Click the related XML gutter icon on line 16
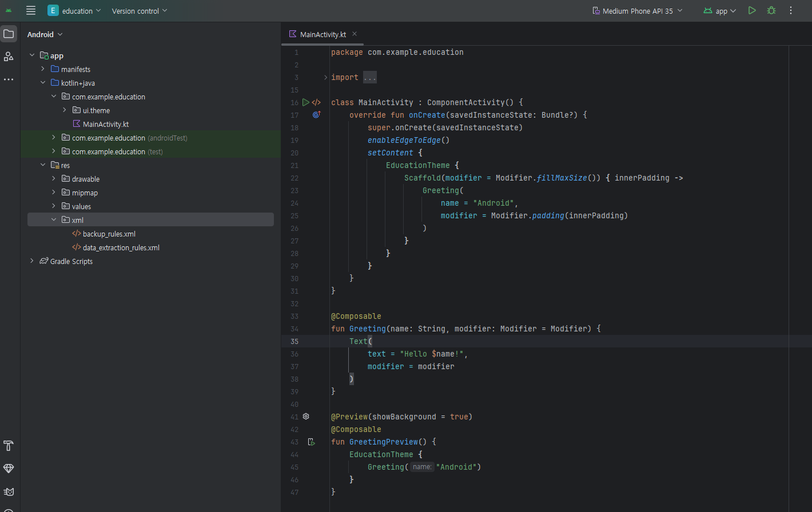Image resolution: width=812 pixels, height=512 pixels. pyautogui.click(x=316, y=102)
